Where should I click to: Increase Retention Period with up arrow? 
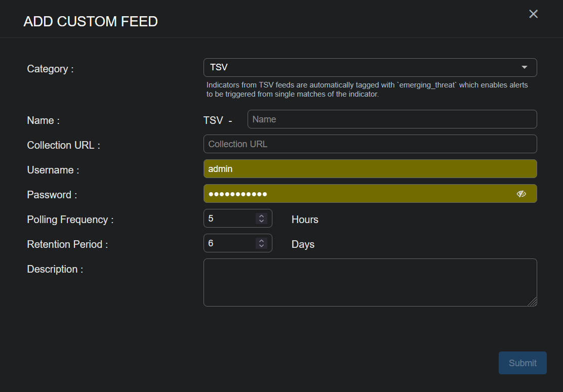tap(261, 241)
